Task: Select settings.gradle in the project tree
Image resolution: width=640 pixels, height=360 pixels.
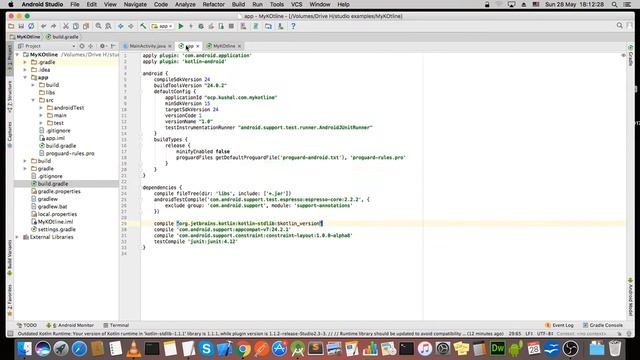Action: click(56, 229)
